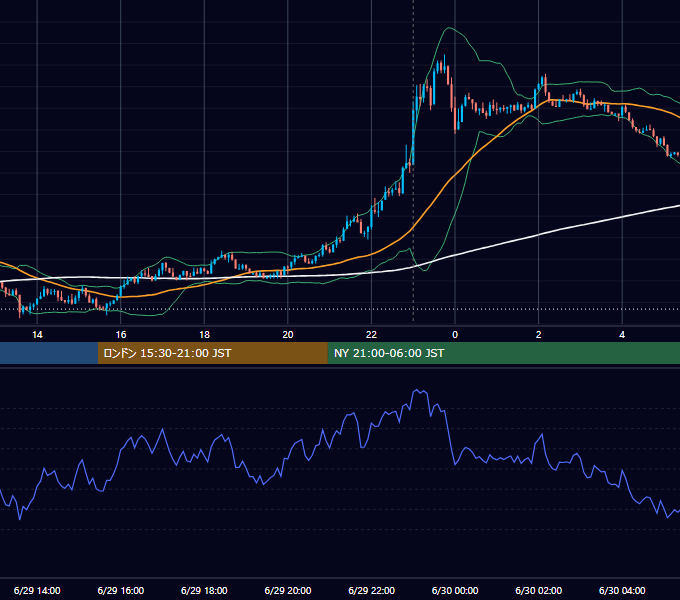Click hour label 18 on the price chart axis
The width and height of the screenshot is (680, 600).
click(x=204, y=335)
